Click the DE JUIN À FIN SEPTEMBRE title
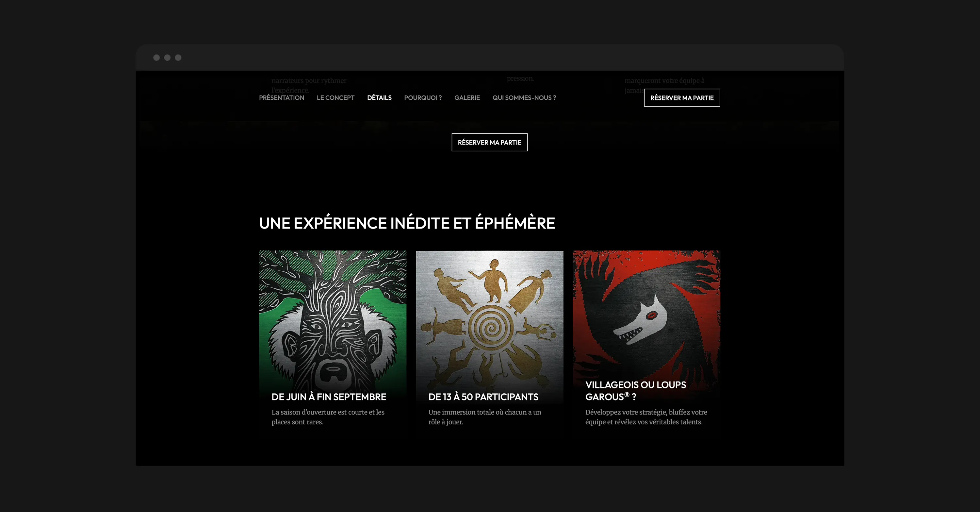980x512 pixels. point(329,397)
